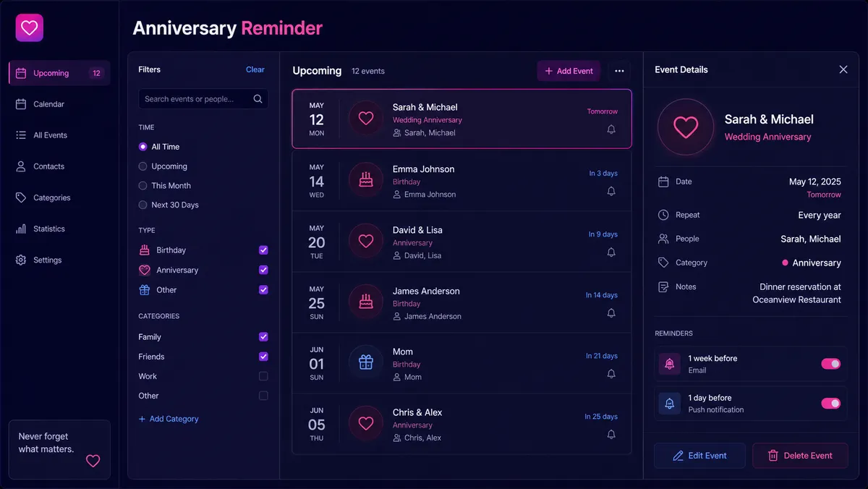Open All Events in the sidebar

pos(59,135)
